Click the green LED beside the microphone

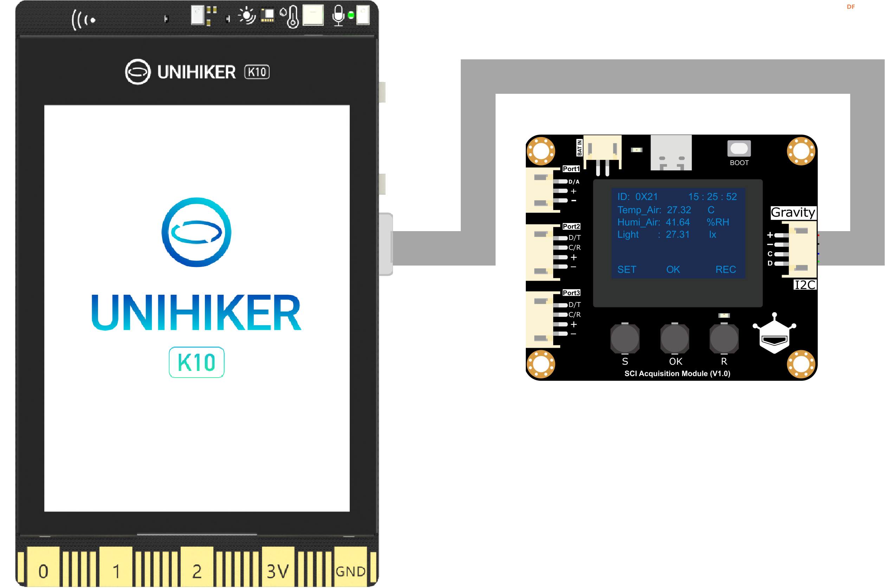click(351, 15)
